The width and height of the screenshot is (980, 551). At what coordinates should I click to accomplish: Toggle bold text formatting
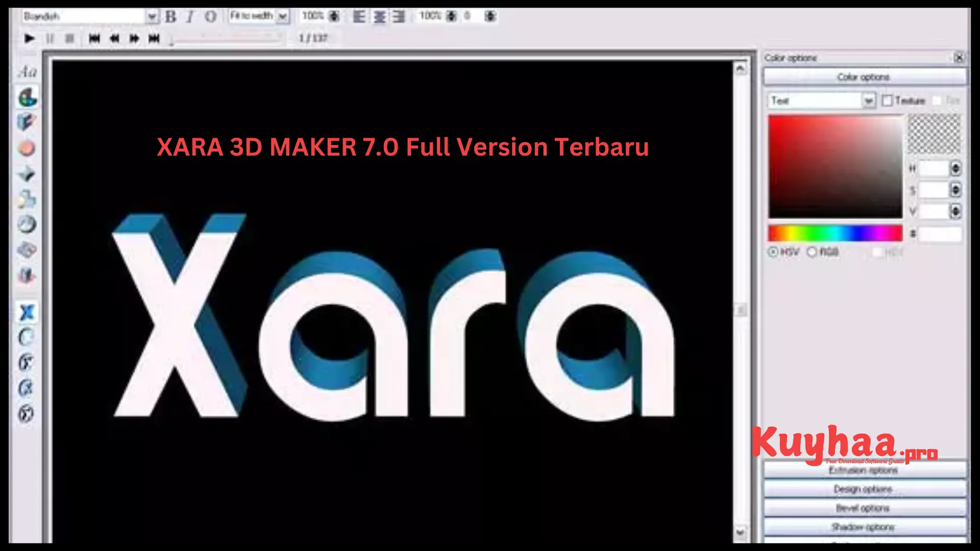[171, 16]
